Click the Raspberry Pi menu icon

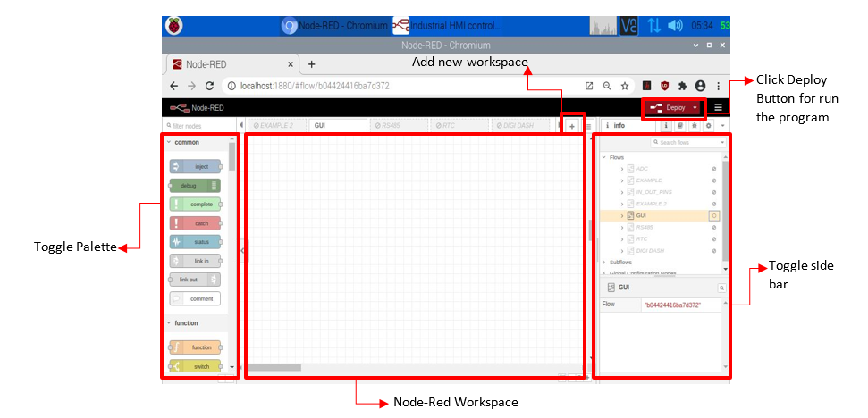(x=173, y=25)
